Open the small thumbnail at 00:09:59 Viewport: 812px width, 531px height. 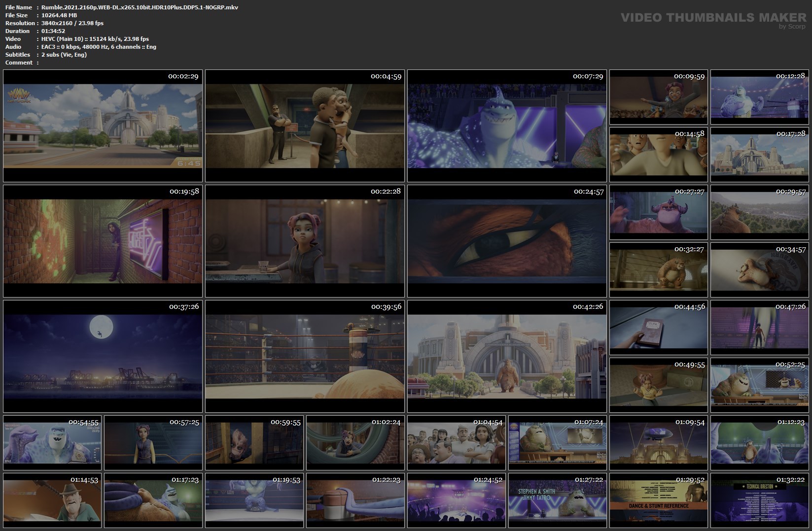[x=659, y=97]
